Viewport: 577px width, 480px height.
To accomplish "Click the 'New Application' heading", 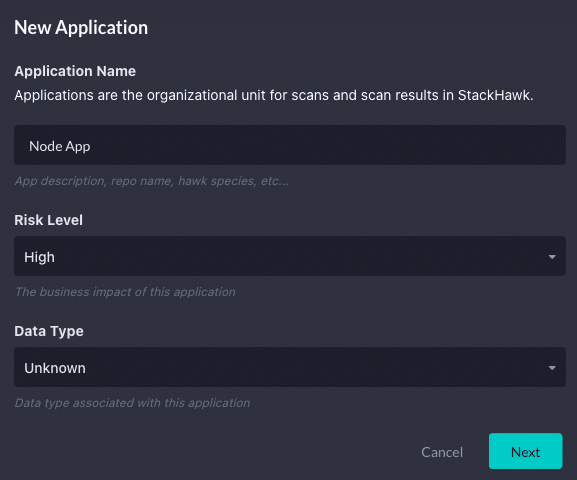I will pyautogui.click(x=81, y=28).
